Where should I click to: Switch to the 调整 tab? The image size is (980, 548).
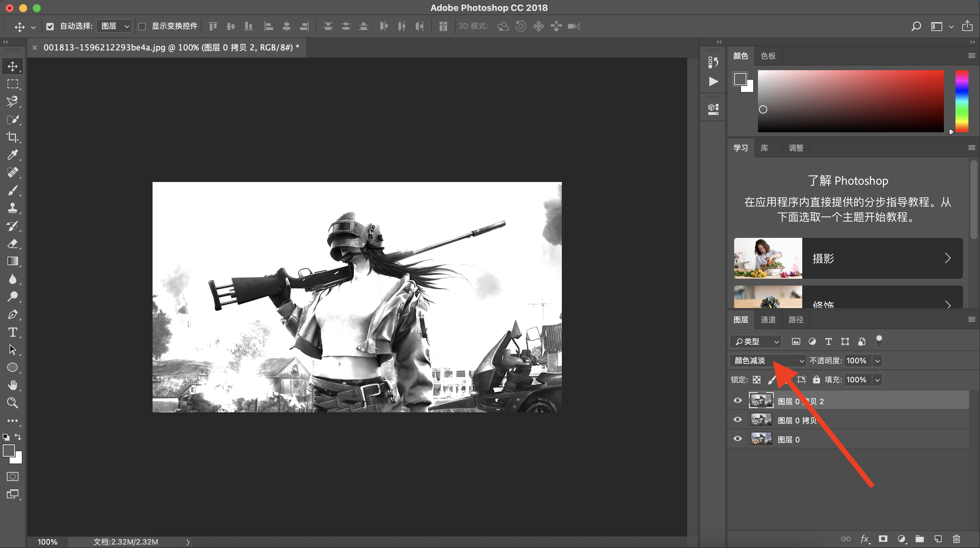pyautogui.click(x=795, y=148)
